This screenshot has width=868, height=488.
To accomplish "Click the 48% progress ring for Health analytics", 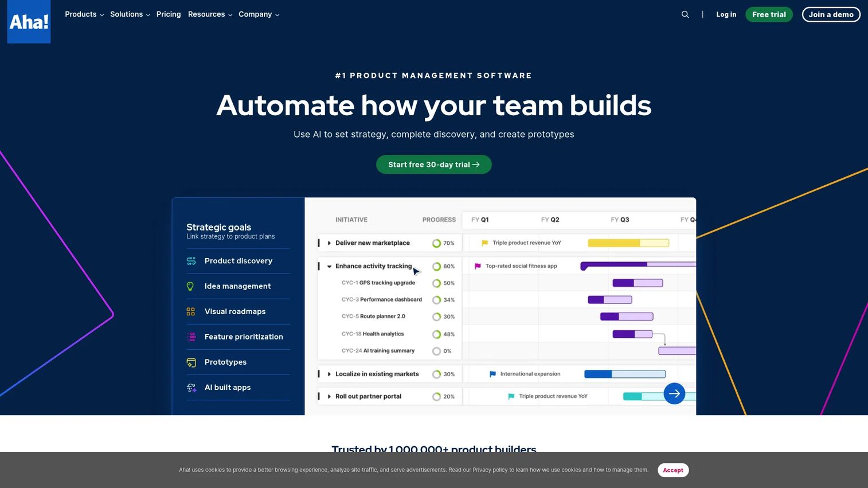I will point(436,334).
